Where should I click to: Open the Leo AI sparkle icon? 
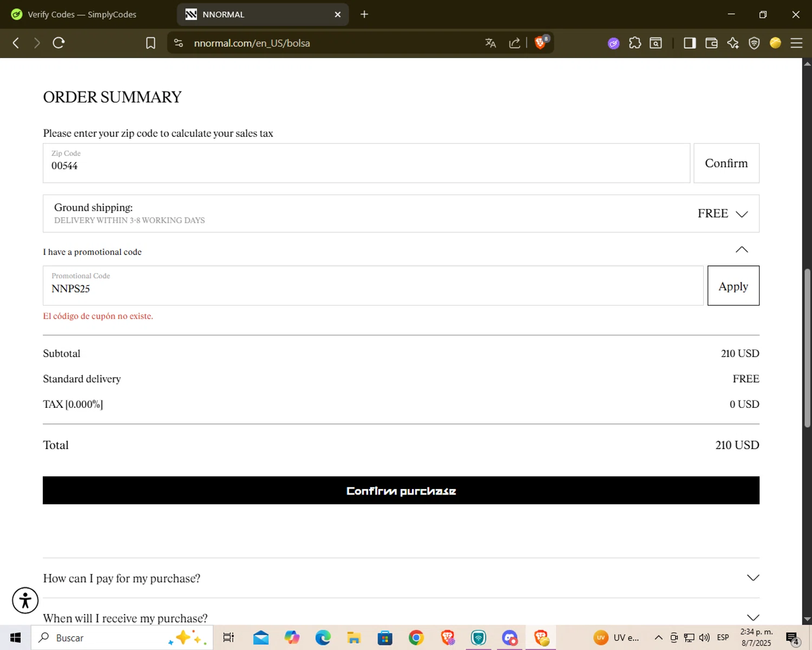(733, 43)
